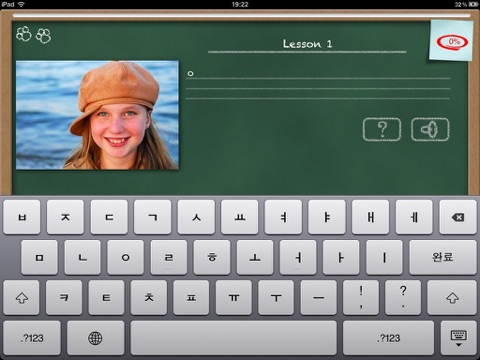
Task: Tap the ㅌ key
Action: pyautogui.click(x=106, y=298)
